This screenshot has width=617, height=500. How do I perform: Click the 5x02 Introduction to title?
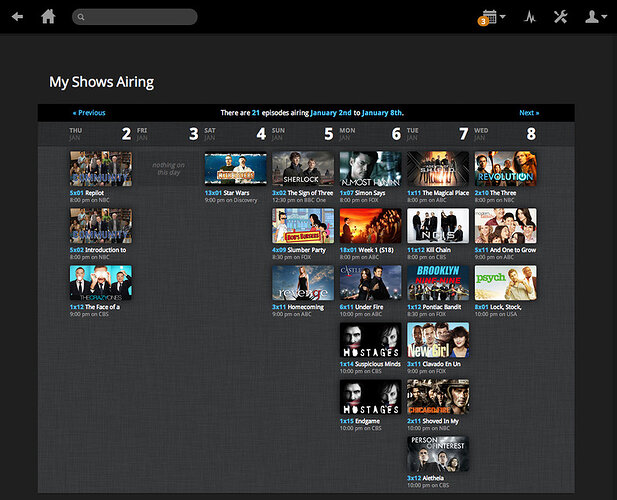coord(98,250)
